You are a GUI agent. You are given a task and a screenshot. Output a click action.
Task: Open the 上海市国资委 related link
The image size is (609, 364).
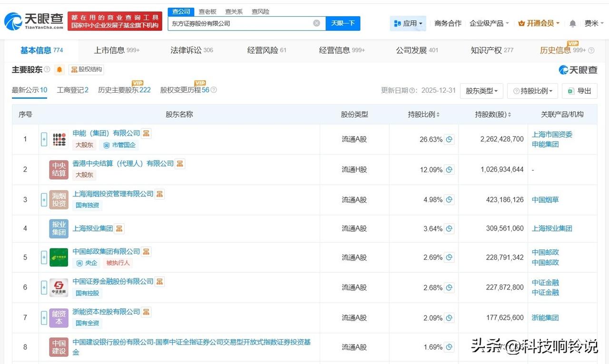click(552, 134)
